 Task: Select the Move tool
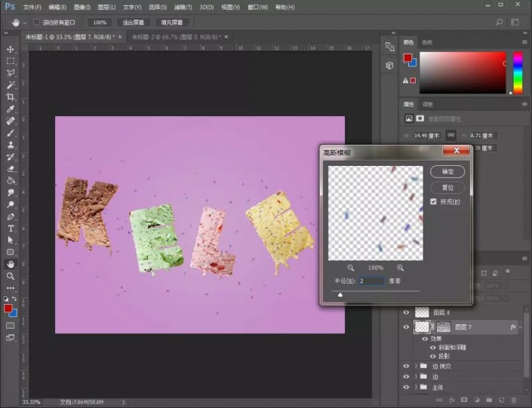tap(11, 49)
